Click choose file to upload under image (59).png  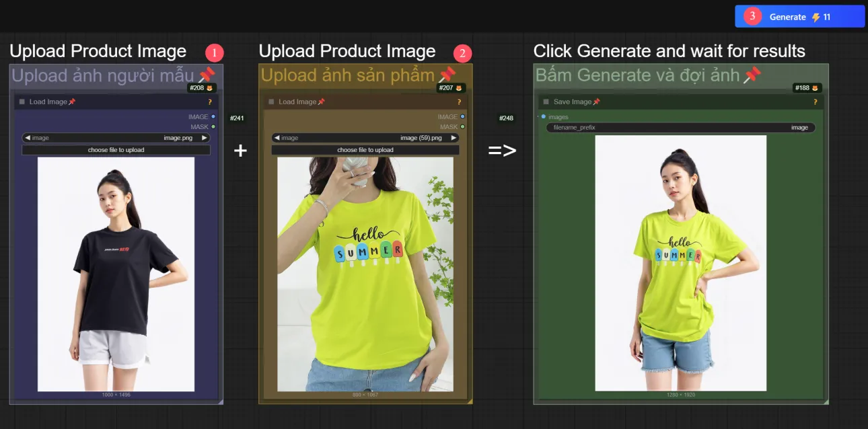tap(365, 150)
